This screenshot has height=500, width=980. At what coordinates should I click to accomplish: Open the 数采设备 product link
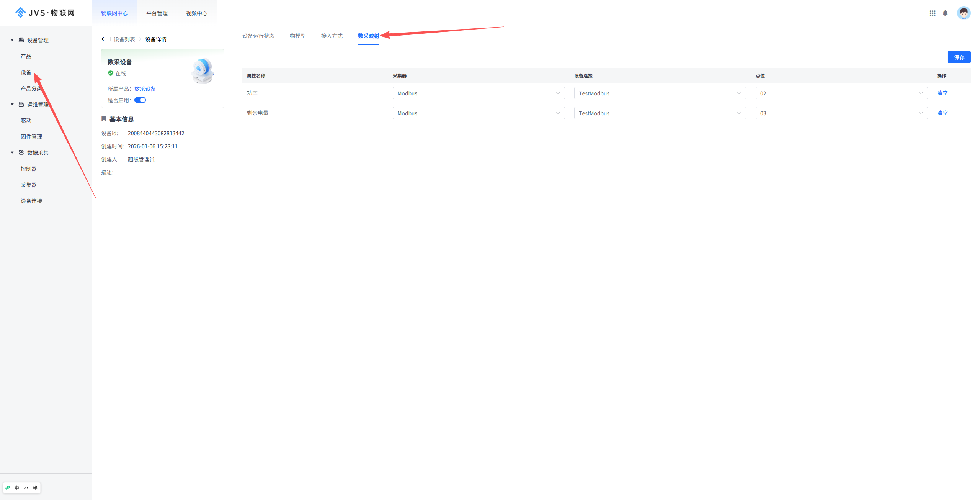[x=145, y=89]
